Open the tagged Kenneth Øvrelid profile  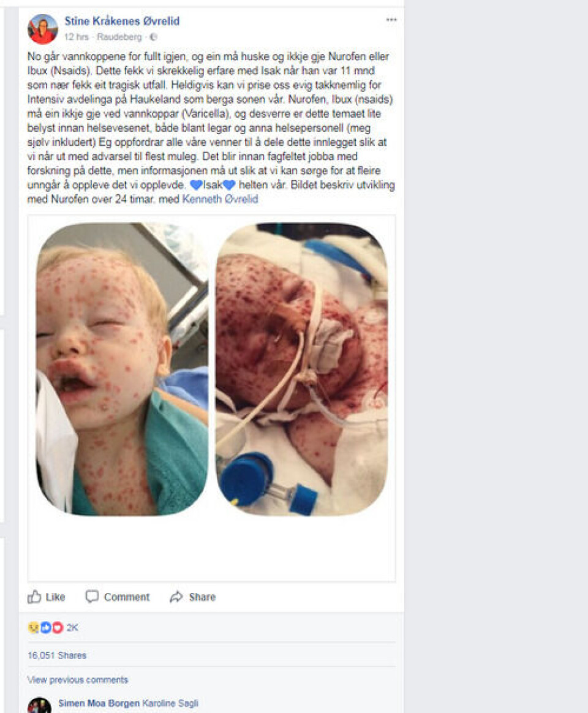[220, 199]
